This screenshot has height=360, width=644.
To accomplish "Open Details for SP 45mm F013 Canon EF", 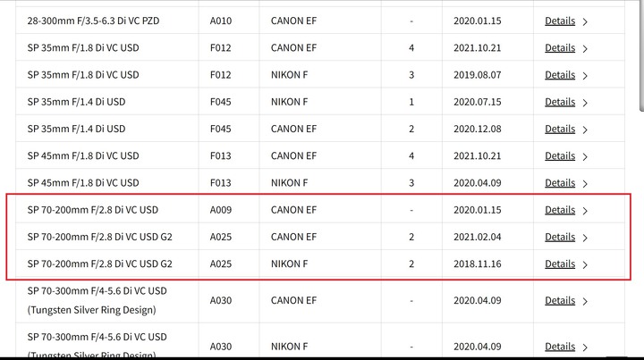I will click(x=560, y=156).
